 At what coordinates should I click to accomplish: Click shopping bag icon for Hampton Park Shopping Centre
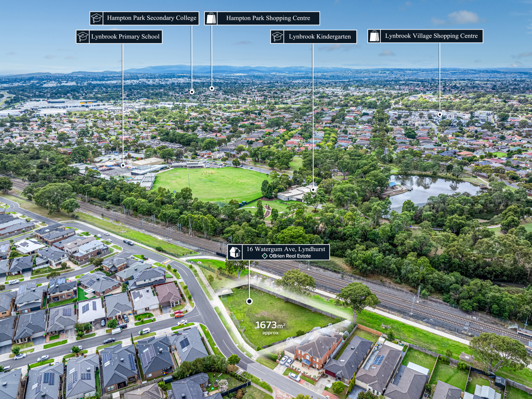click(211, 18)
